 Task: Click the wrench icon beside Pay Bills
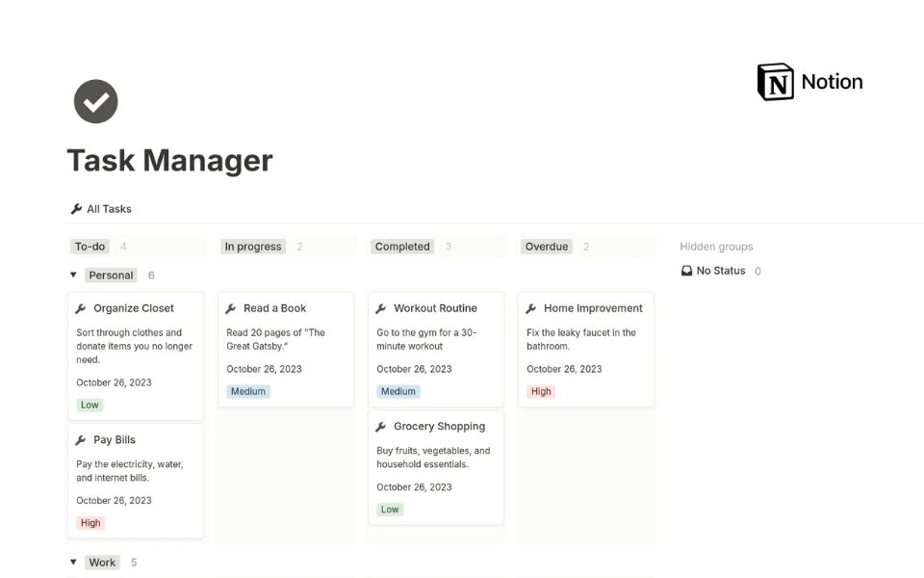[81, 440]
